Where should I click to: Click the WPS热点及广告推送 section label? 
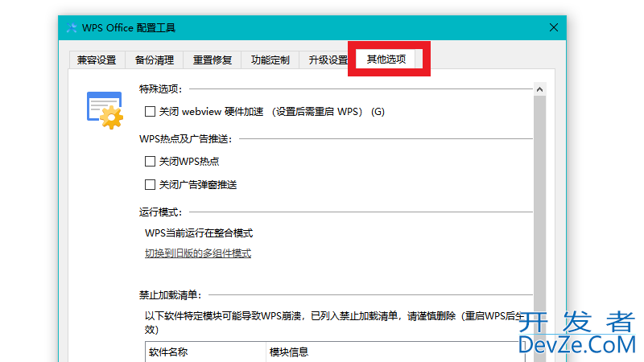point(186,139)
